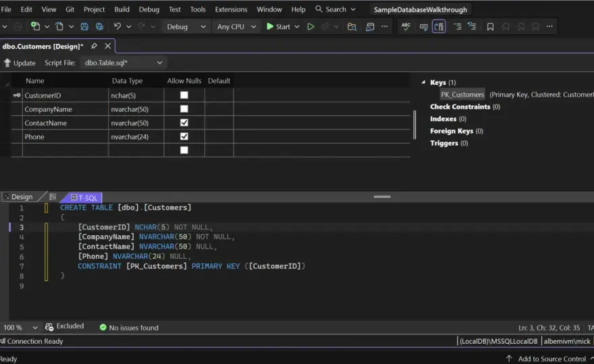
Task: Uncheck Allow Nulls for Phone
Action: click(184, 136)
